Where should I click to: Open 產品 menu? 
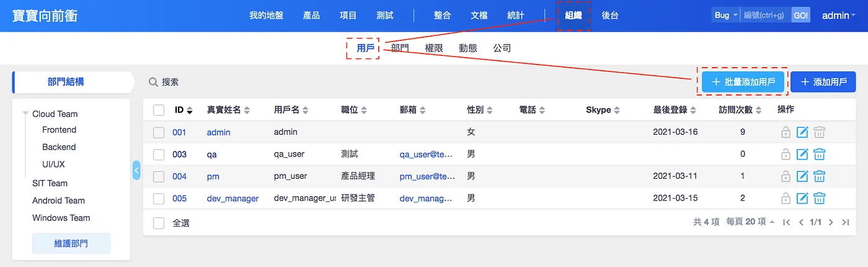[x=311, y=16]
